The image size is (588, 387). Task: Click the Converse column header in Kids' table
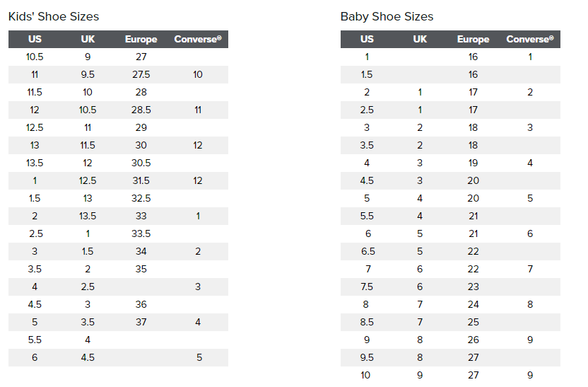tap(198, 40)
